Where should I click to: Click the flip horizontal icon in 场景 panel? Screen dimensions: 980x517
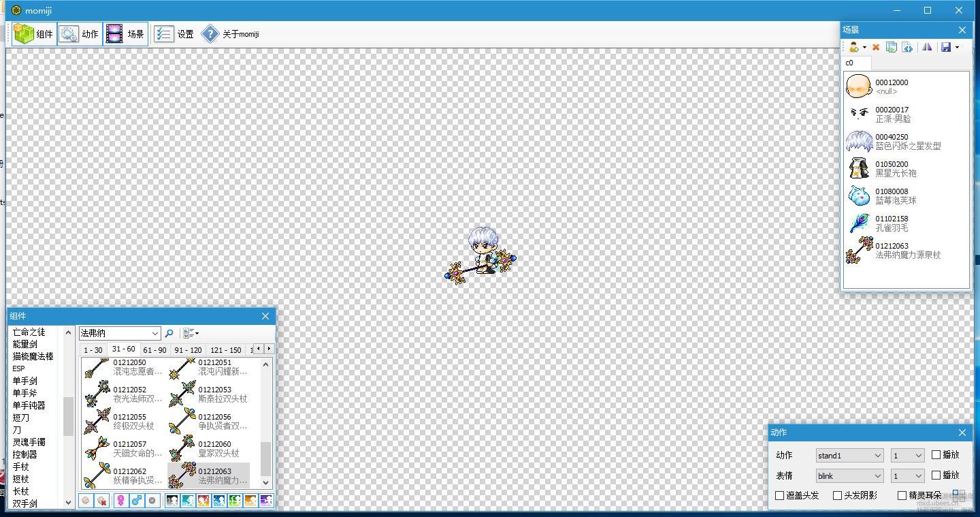tap(927, 47)
